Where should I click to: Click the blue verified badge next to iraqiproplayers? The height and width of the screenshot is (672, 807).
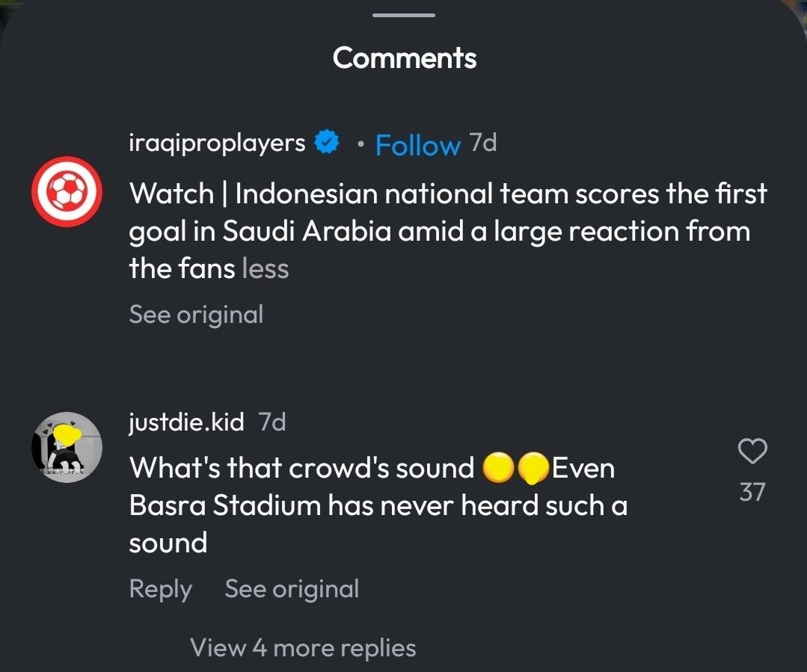[326, 142]
